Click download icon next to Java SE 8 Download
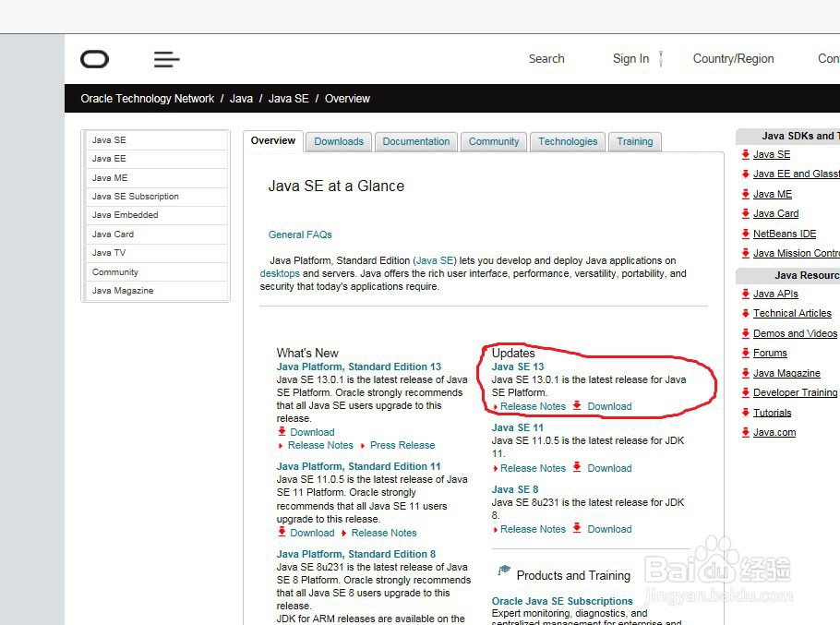 (576, 528)
